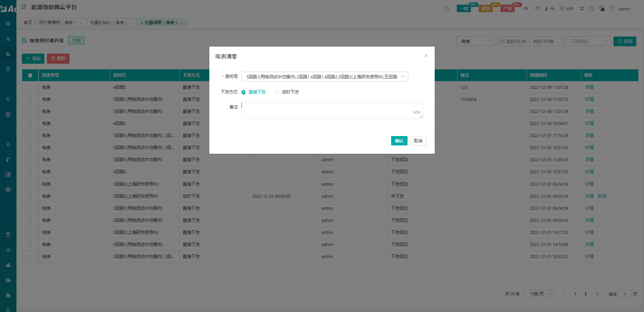Open chart image sidebar icon

[8, 175]
